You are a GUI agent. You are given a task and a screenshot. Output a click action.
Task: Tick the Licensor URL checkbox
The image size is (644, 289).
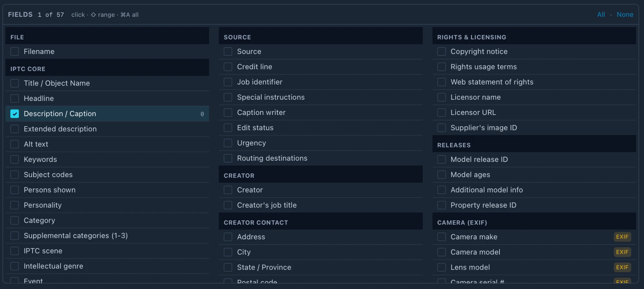pos(441,113)
